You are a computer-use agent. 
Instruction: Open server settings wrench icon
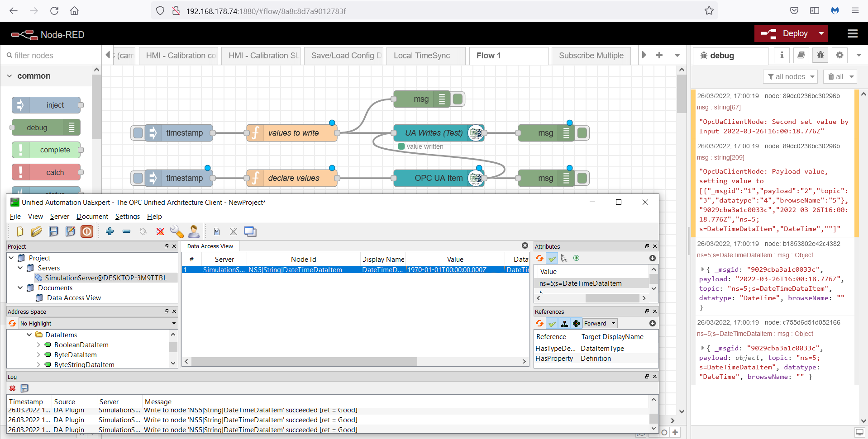point(176,231)
